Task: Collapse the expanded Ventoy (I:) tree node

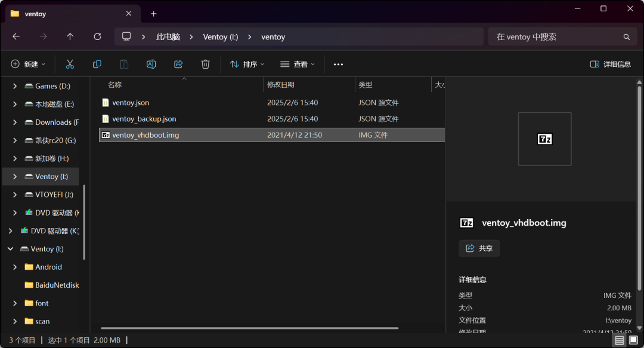Action: point(10,249)
